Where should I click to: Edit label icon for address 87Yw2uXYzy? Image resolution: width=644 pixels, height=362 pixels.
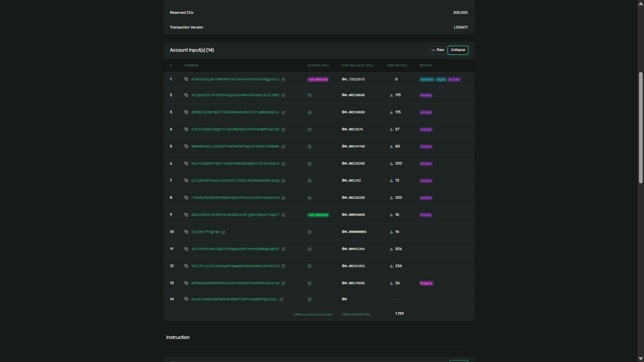pos(283,79)
